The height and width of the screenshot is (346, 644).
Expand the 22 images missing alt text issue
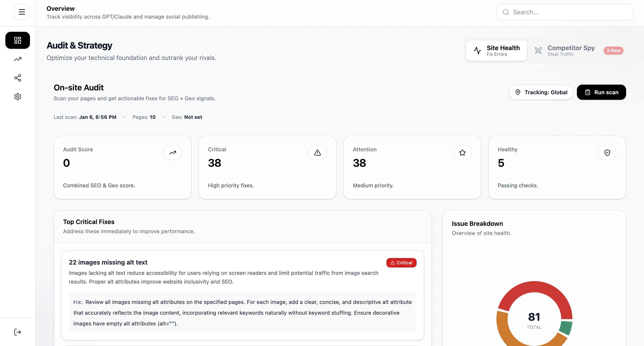(108, 262)
